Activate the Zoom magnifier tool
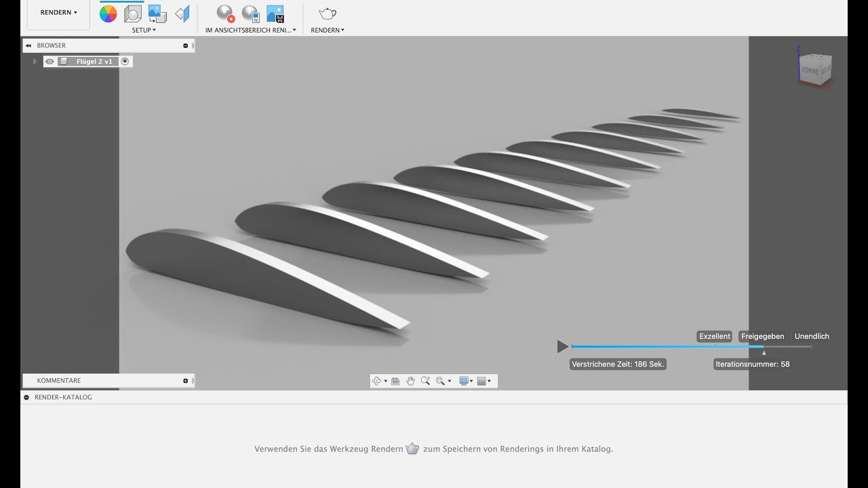Viewport: 868px width, 488px height. pos(425,381)
